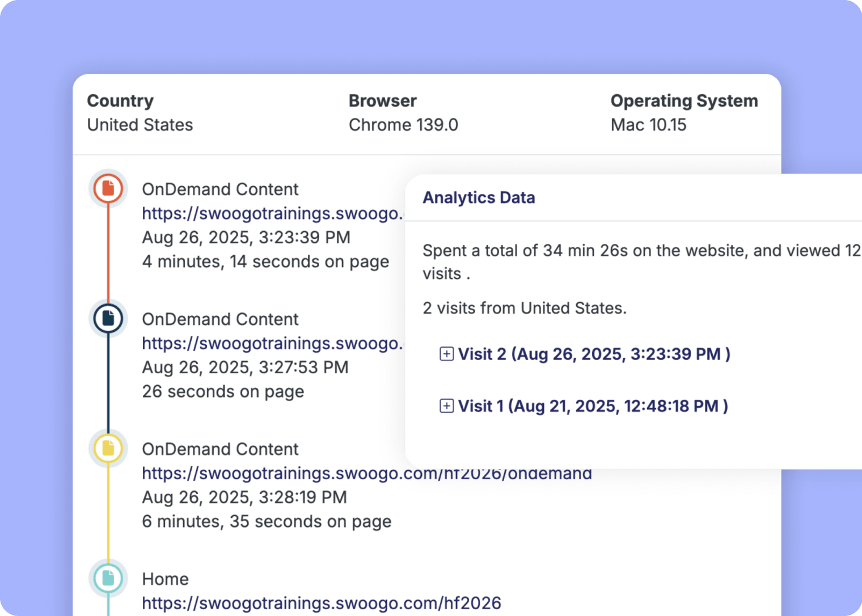862x616 pixels.
Task: Expand Visit 2 from Aug 26, 2025
Action: (x=594, y=353)
